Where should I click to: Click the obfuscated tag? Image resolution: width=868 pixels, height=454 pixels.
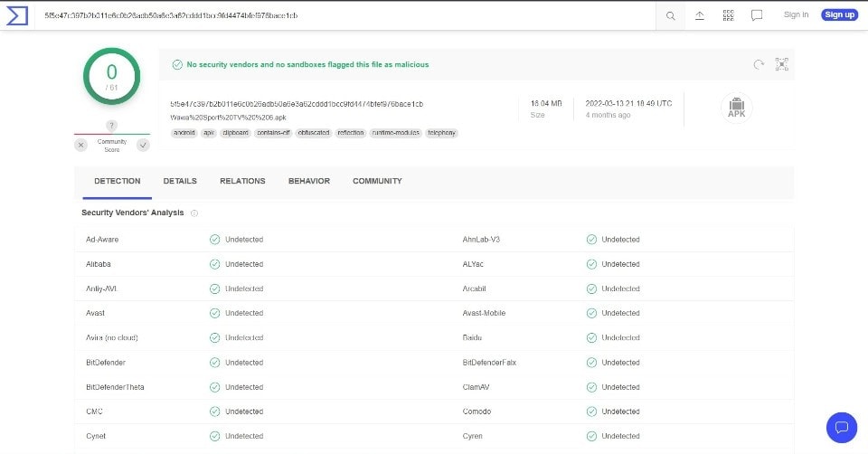(314, 133)
